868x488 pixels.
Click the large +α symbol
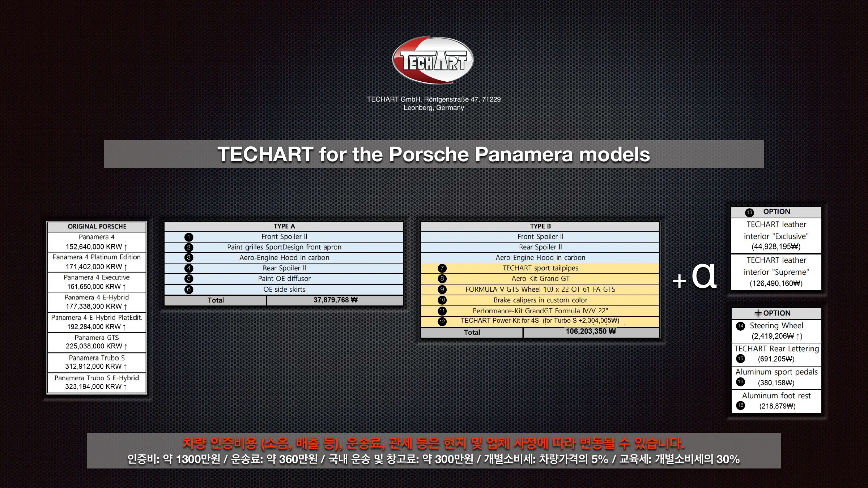tap(694, 276)
